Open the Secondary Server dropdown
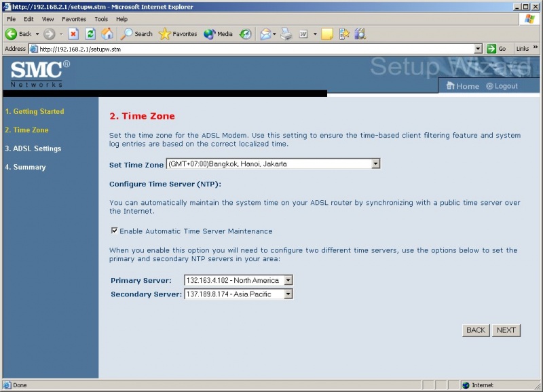 (x=286, y=294)
